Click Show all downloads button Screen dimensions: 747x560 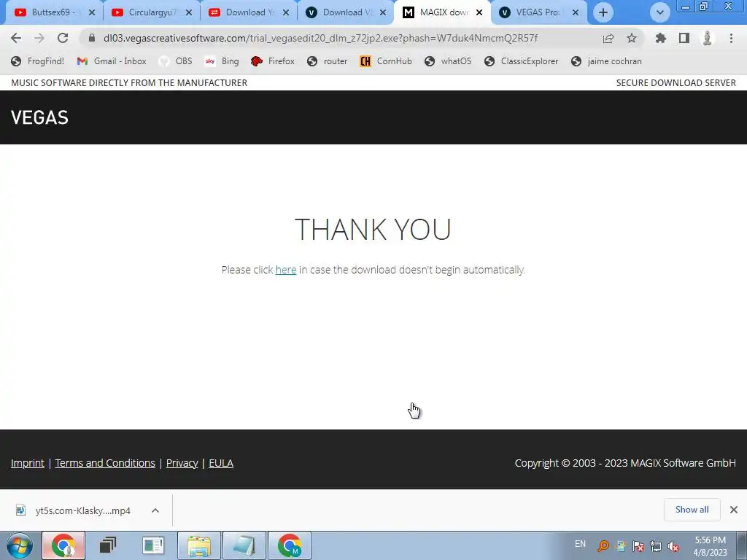tap(692, 510)
